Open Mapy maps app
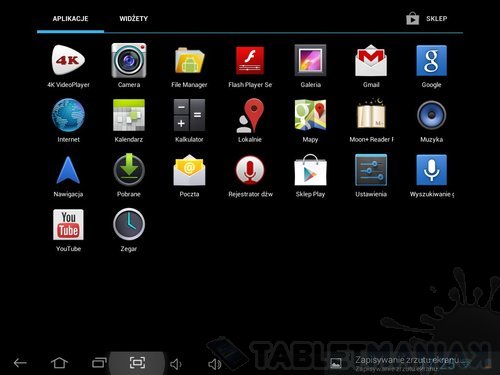Screen dimensions: 500x375 (x=310, y=121)
